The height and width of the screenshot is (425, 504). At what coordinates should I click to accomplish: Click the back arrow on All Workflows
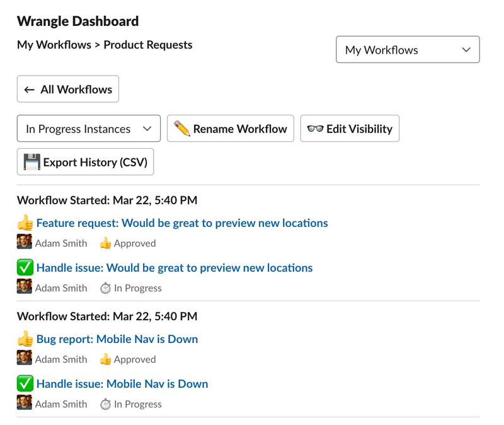(28, 89)
